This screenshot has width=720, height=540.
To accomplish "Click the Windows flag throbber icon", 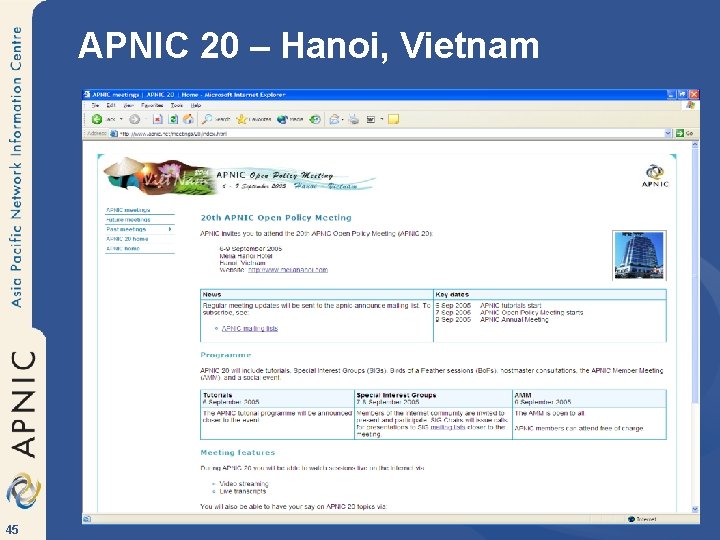I will coord(691,106).
